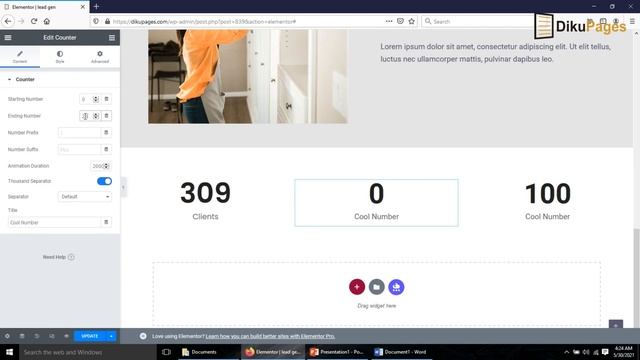Select the Lorem ipsum text block
The width and height of the screenshot is (640, 360).
tap(496, 53)
